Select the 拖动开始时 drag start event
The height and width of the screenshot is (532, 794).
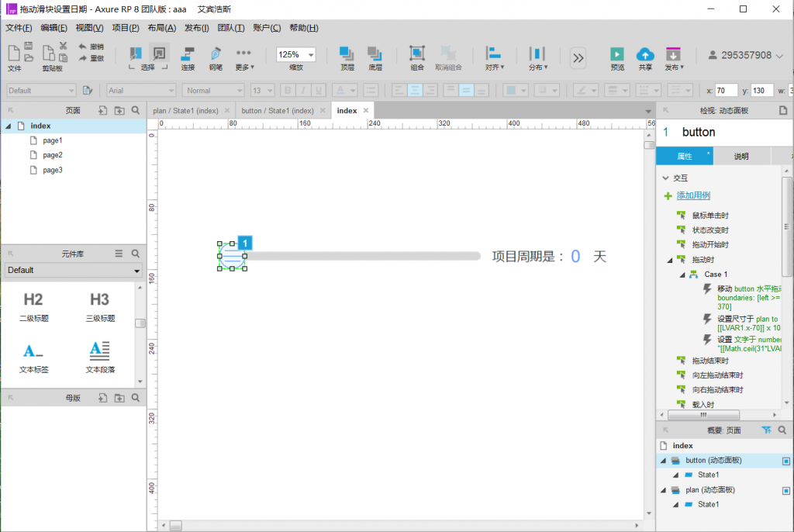pyautogui.click(x=710, y=245)
